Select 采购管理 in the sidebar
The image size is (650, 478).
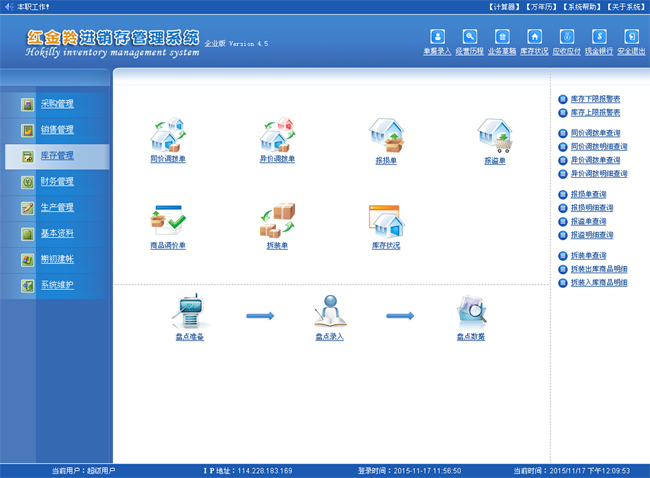(56, 104)
